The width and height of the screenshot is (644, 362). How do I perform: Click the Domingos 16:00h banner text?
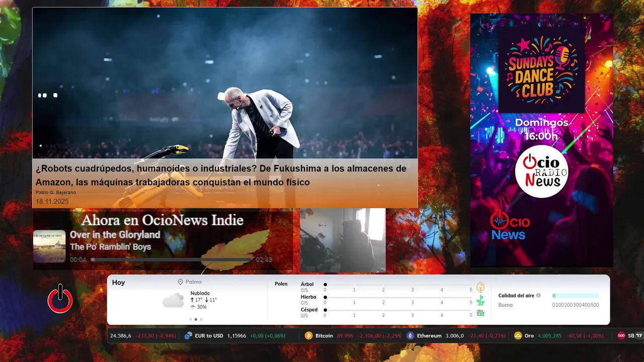point(541,129)
